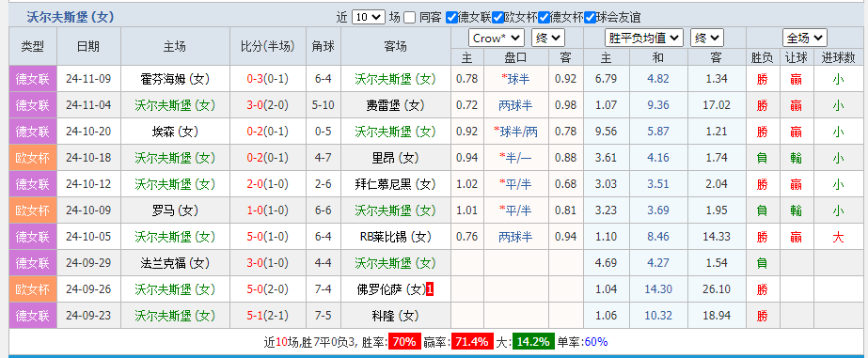Uncheck the 德女杯 filter checkbox
The width and height of the screenshot is (868, 358).
(544, 18)
